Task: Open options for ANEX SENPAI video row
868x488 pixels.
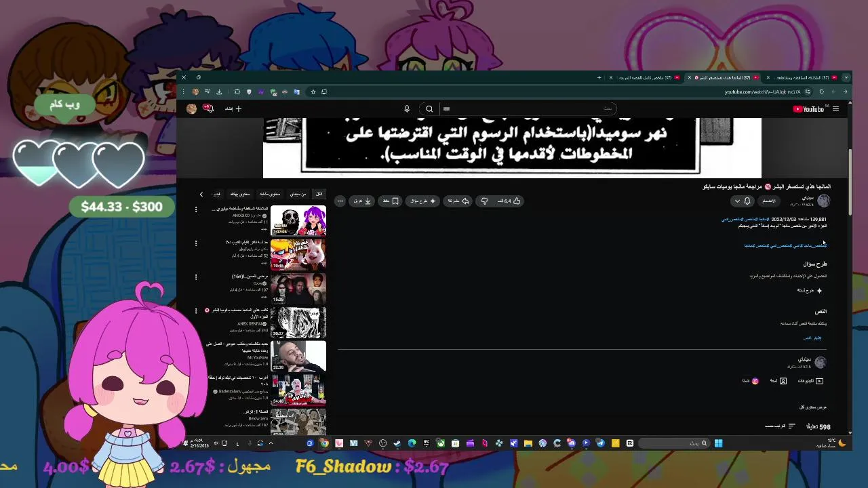Action: [196, 311]
